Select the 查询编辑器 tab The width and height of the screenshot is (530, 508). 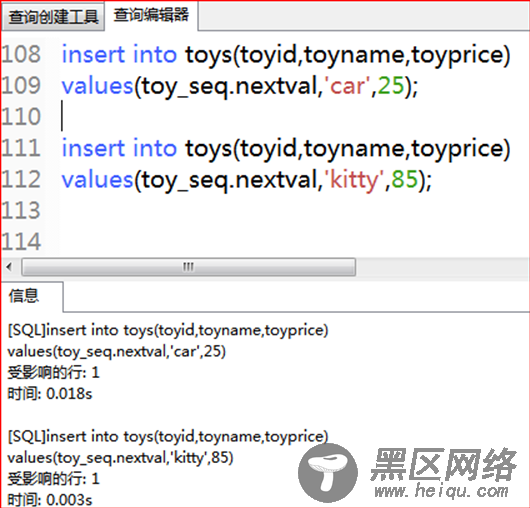(x=151, y=15)
